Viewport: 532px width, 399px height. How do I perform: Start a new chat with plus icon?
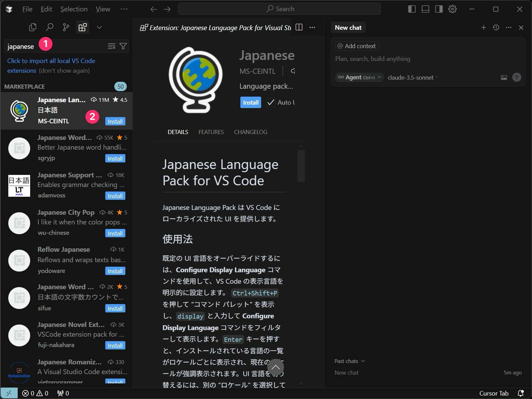(484, 27)
